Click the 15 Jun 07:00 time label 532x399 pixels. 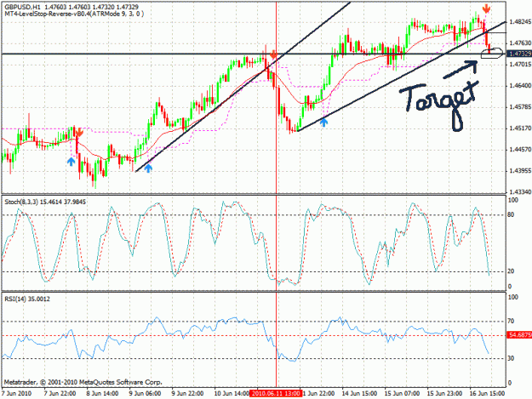coord(402,394)
